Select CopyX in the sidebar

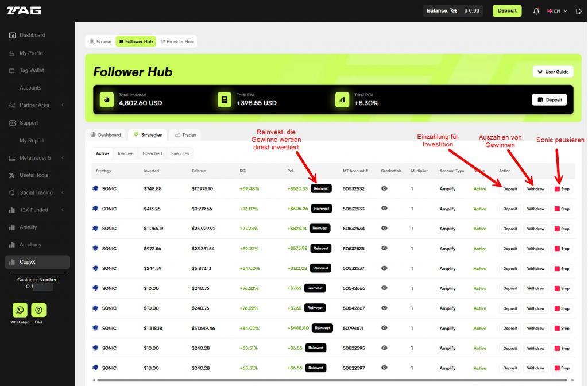37,262
